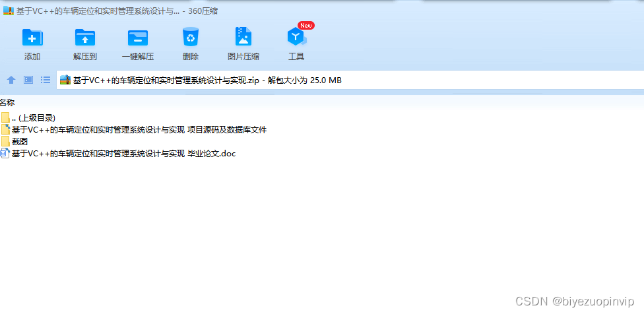The width and height of the screenshot is (644, 314).
Task: Click the 添加 (Add) toolbar icon
Action: [32, 37]
